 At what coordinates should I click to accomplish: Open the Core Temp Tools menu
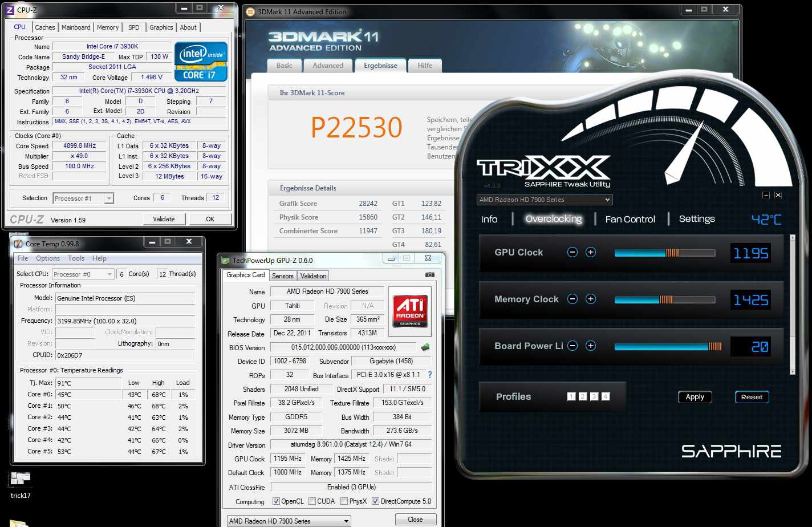click(76, 258)
